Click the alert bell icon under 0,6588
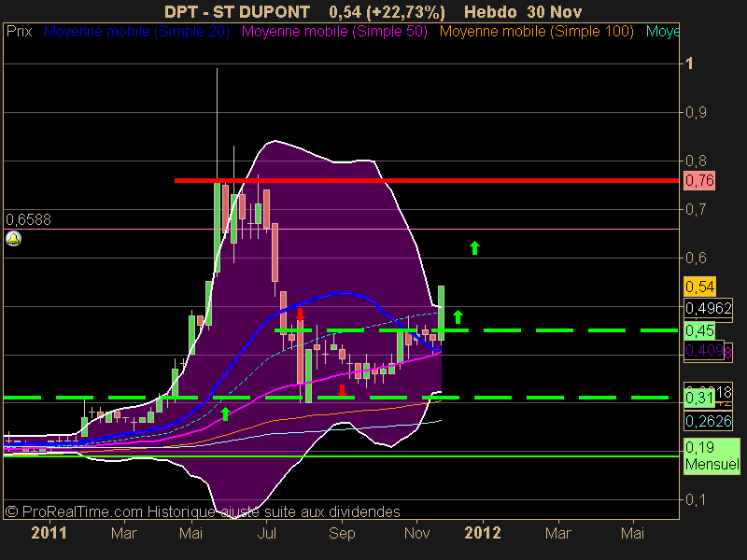 [x=13, y=238]
